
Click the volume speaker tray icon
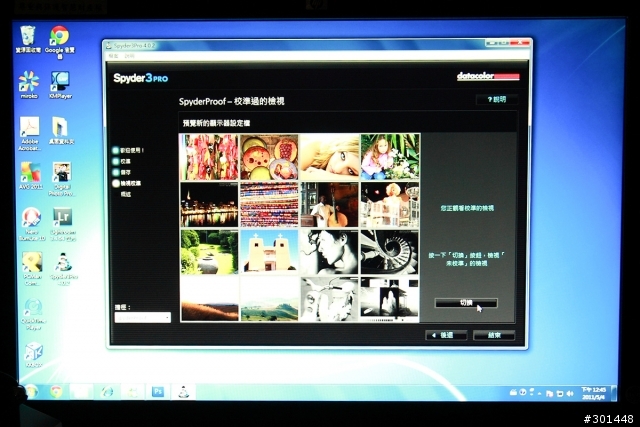570,393
